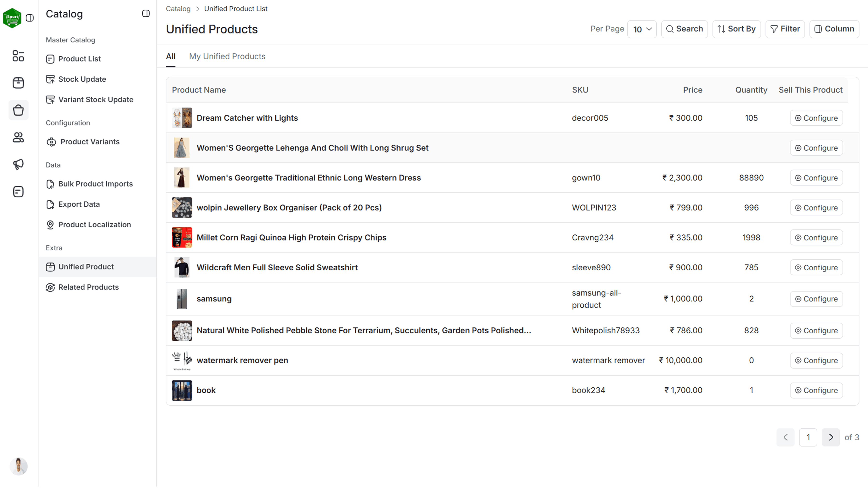This screenshot has width=868, height=488.
Task: Click the Search button
Action: (x=684, y=29)
